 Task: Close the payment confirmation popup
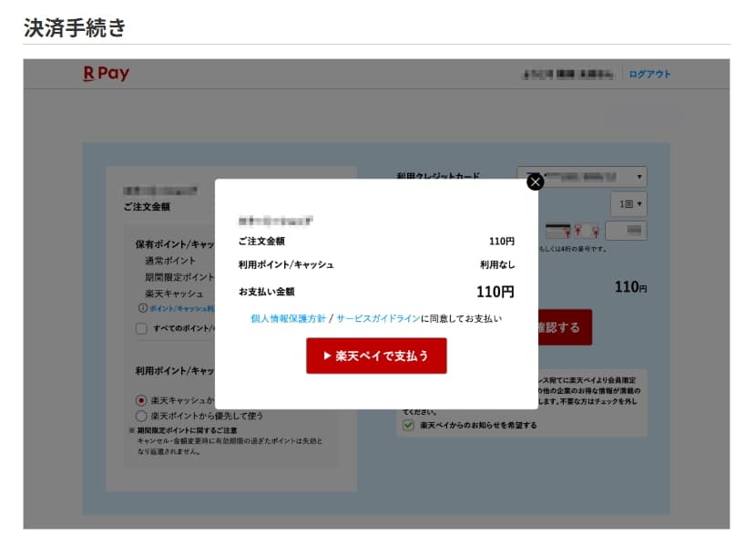point(535,181)
